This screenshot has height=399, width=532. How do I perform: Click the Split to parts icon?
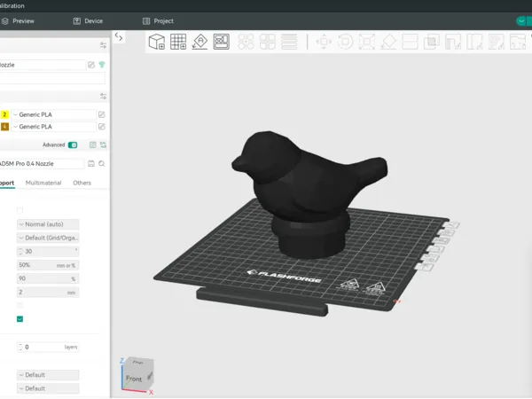[x=268, y=42]
